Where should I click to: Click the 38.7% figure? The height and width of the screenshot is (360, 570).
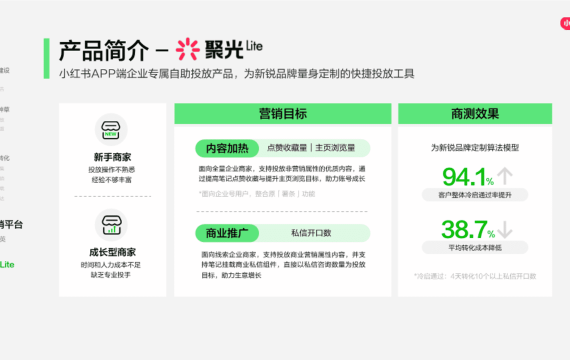pyautogui.click(x=468, y=229)
